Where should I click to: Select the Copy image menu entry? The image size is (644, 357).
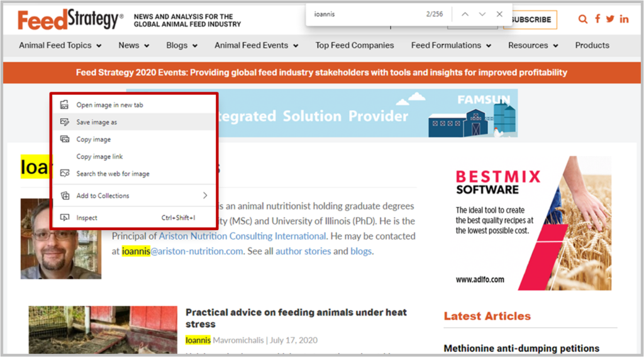(x=135, y=139)
